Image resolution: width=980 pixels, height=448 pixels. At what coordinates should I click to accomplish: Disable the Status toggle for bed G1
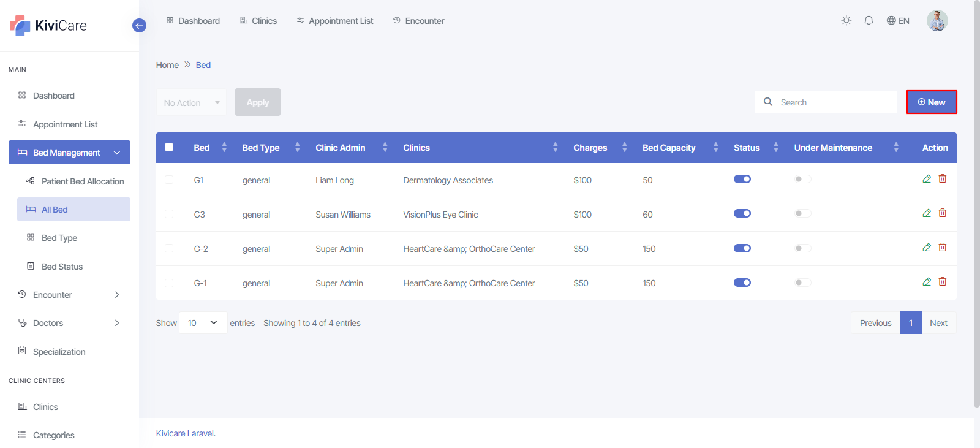[x=742, y=180]
